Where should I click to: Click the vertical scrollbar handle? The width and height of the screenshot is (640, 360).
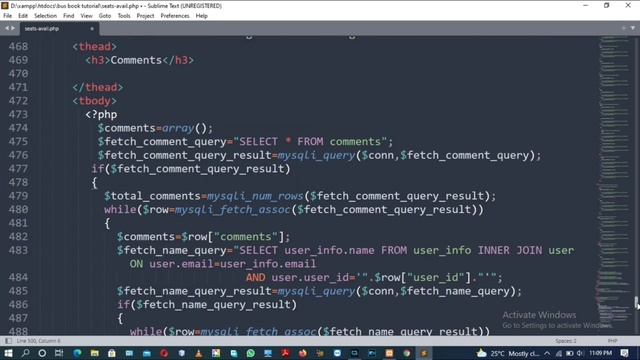[636, 303]
